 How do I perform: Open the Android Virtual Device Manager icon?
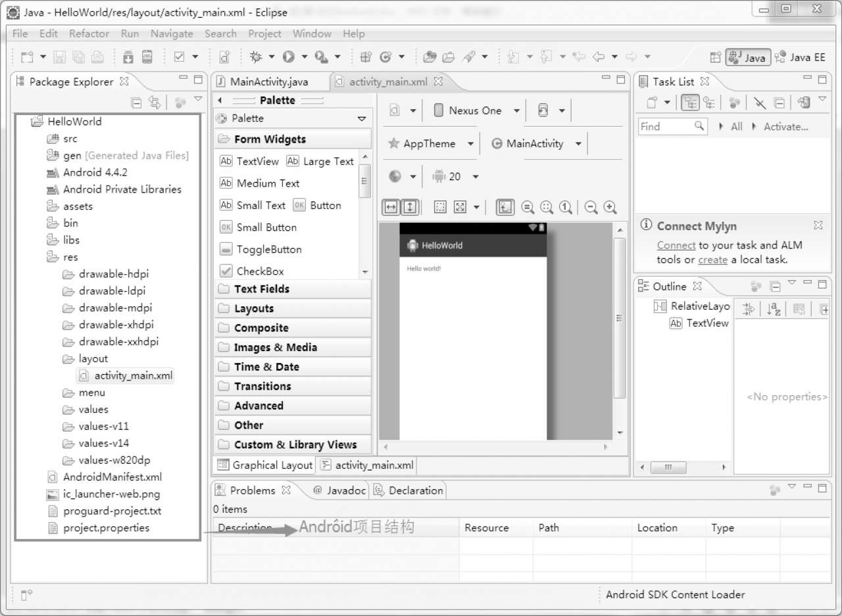click(147, 57)
